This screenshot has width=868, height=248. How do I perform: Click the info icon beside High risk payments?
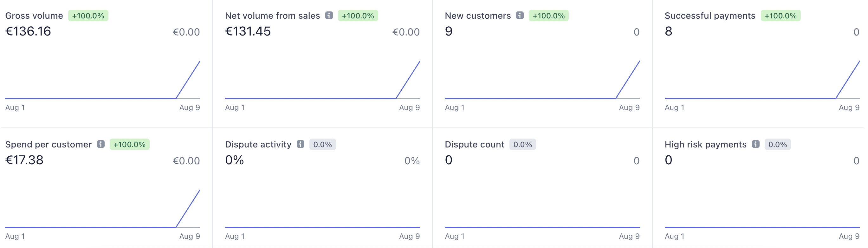[756, 144]
